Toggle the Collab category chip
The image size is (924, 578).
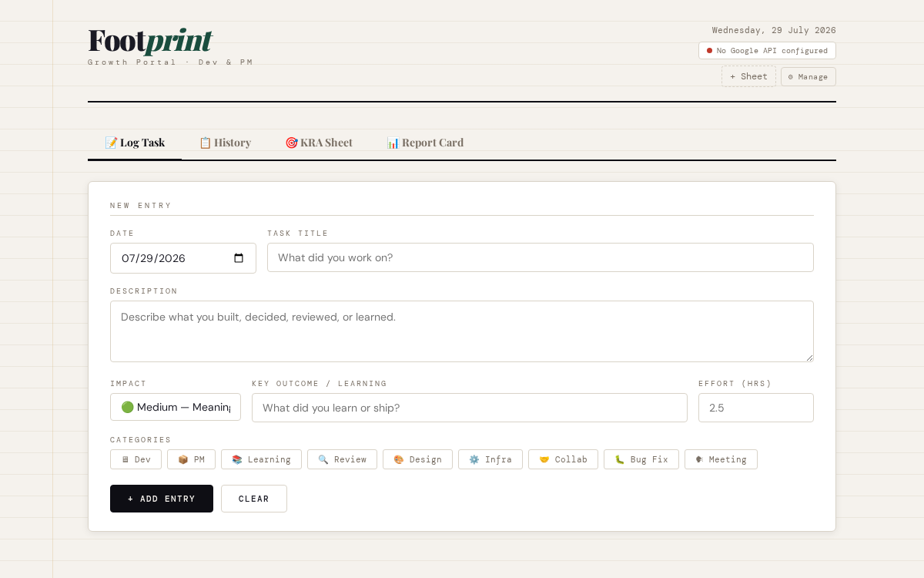[x=563, y=459]
